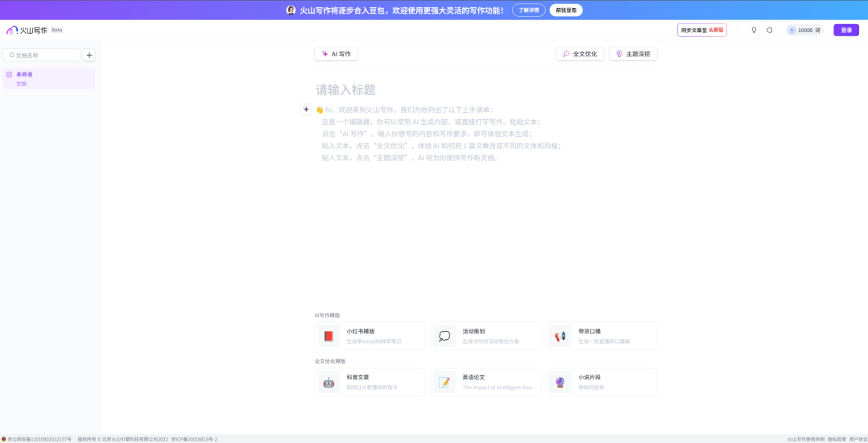Click the megaphone icon for 带货口播
Image resolution: width=868 pixels, height=443 pixels.
[x=560, y=336]
